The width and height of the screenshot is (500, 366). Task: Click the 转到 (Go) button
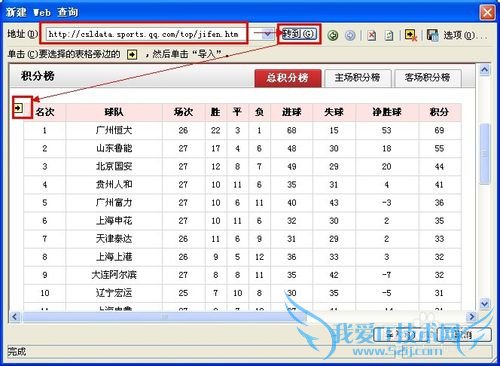(x=299, y=34)
